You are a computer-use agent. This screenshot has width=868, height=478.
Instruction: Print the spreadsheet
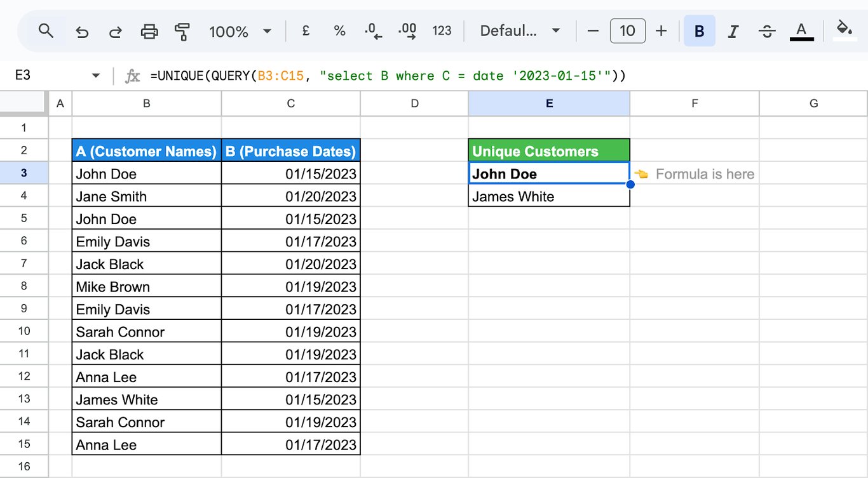149,31
